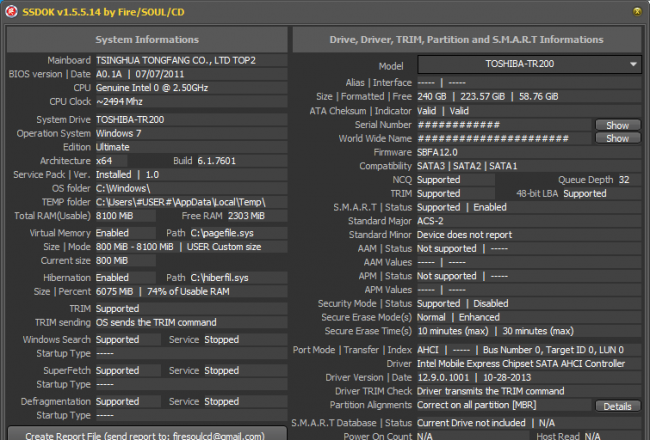Select the TEMP folder path value
Screen dimensions: 650x440
[180, 202]
